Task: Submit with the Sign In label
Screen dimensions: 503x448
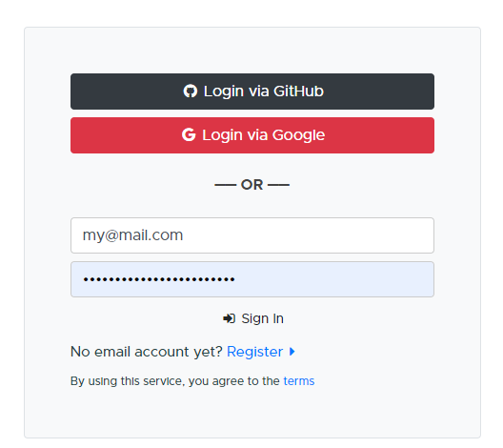Action: point(262,318)
